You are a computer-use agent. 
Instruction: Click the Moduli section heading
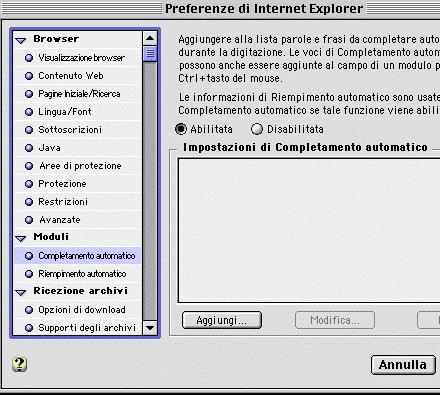pyautogui.click(x=51, y=237)
